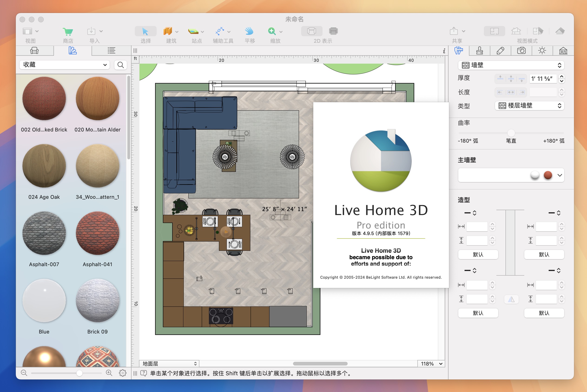Open the 收藏 favorites category dropdown
Image resolution: width=587 pixels, height=392 pixels.
click(x=65, y=65)
